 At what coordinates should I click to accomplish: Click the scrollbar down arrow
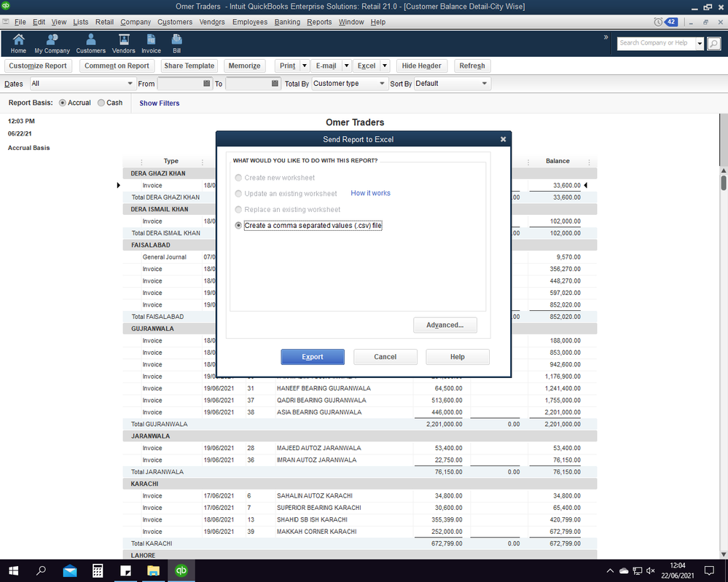(x=724, y=554)
